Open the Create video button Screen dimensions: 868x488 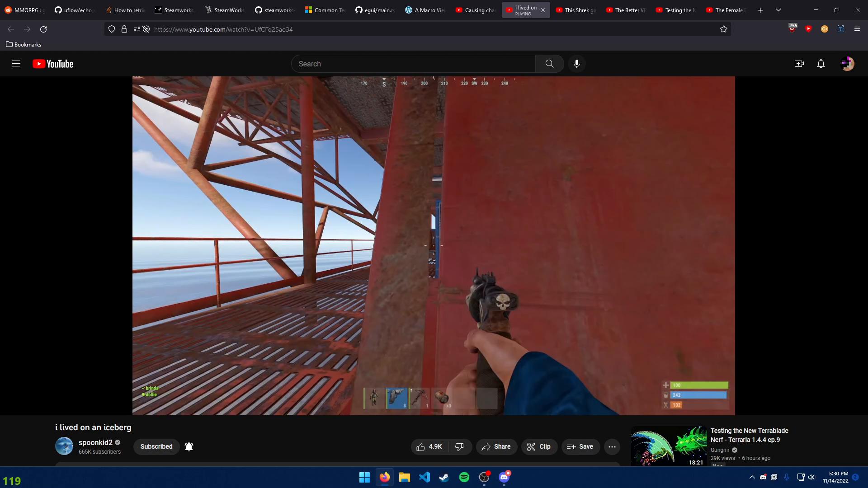799,64
